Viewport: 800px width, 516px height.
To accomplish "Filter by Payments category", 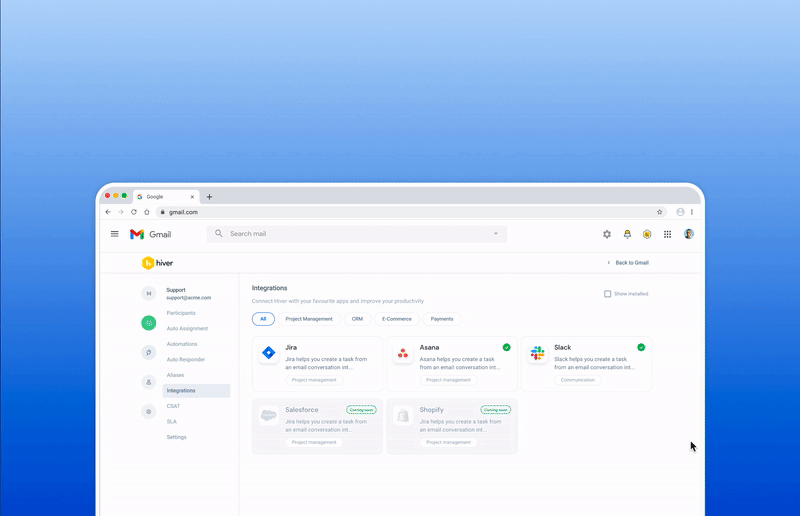I will [442, 319].
